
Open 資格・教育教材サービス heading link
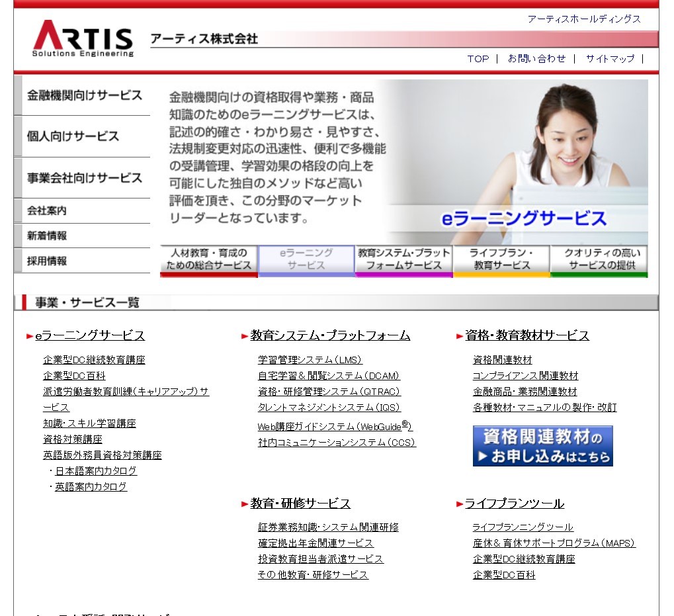pyautogui.click(x=527, y=335)
